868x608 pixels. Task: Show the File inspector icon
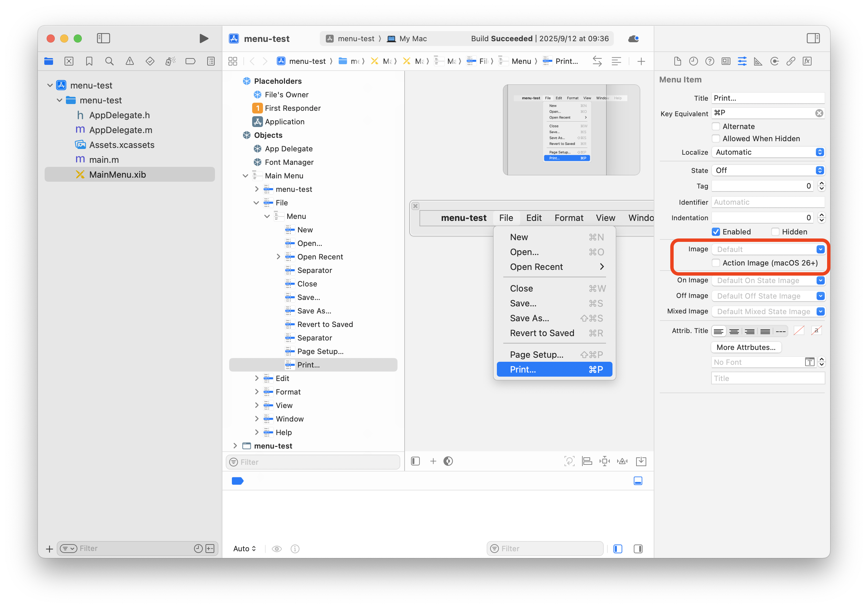(x=677, y=61)
